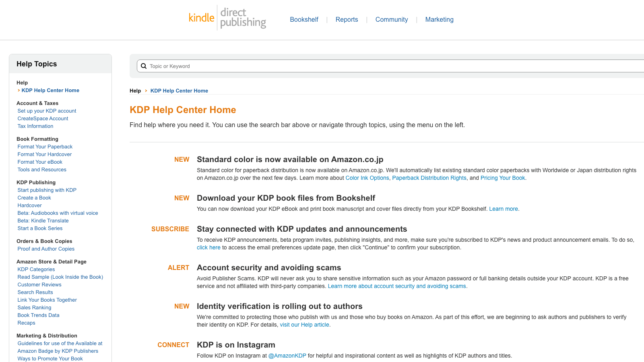Click the Kindle Direct Publishing logo
Viewport: 644px width, 362px height.
click(x=227, y=18)
